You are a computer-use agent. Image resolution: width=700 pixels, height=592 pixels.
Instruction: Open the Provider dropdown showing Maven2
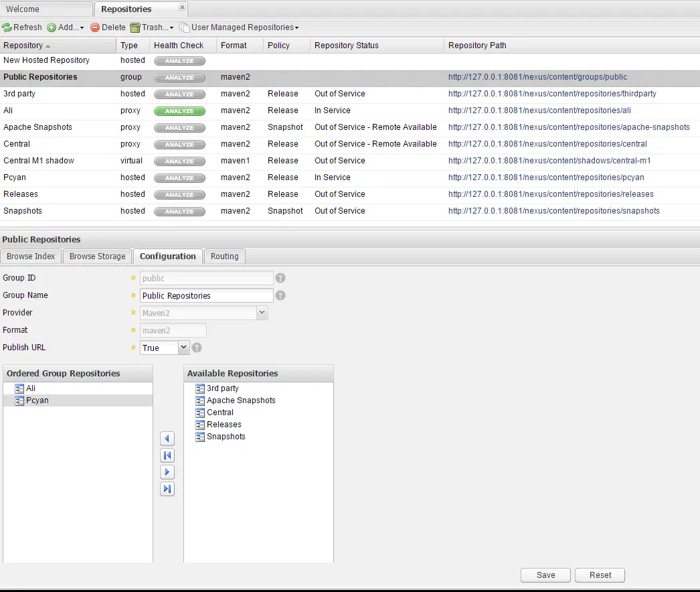[262, 313]
